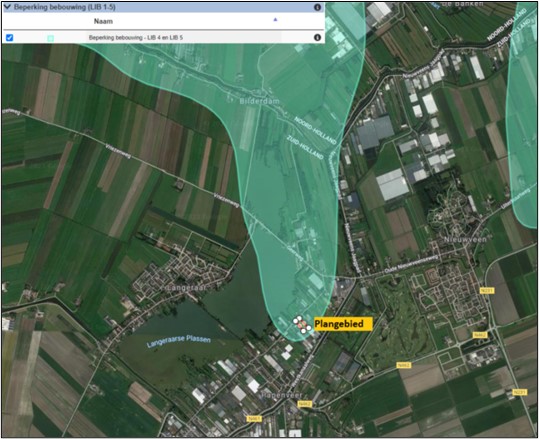539x439 pixels.
Task: Open info icon on LIB 4 en LIB 5 row
Action: (317, 37)
